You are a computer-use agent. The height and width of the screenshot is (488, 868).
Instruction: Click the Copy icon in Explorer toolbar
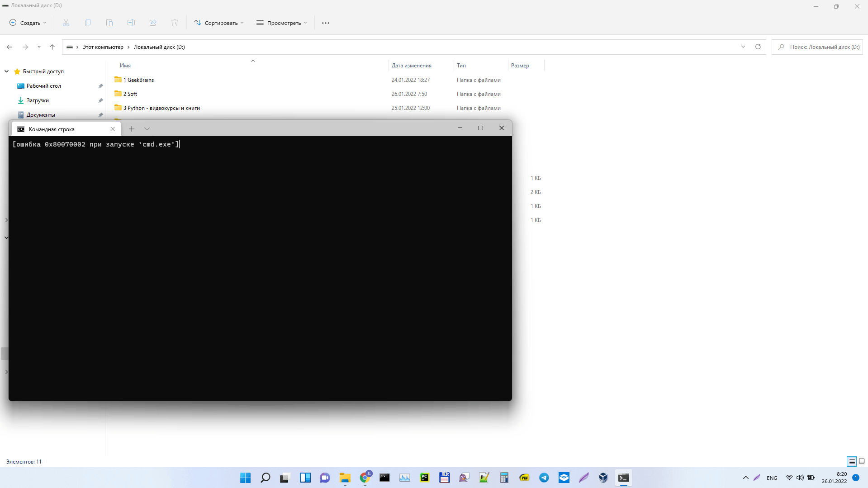(x=88, y=23)
